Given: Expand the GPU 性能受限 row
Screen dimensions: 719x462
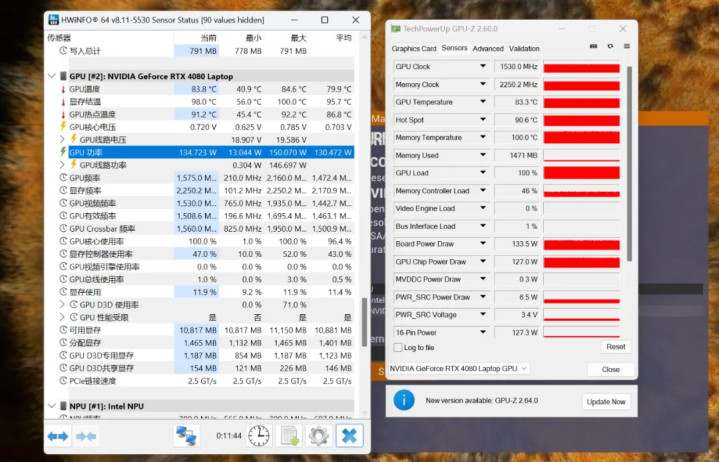Looking at the screenshot, I should (62, 317).
